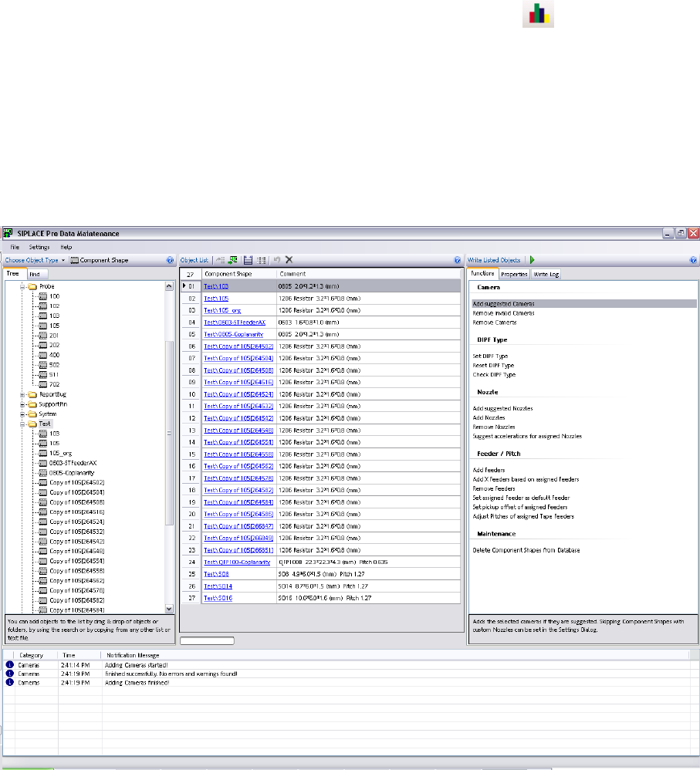Click the colored bar chart icon above the window
Image resolution: width=700 pixels, height=770 pixels.
(x=539, y=13)
